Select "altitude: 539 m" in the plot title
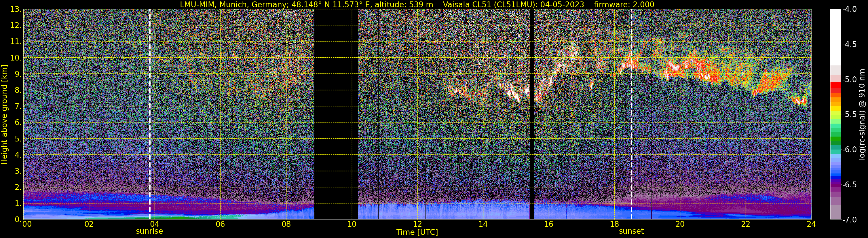Screen dimensions: 868x238 pyautogui.click(x=404, y=4)
